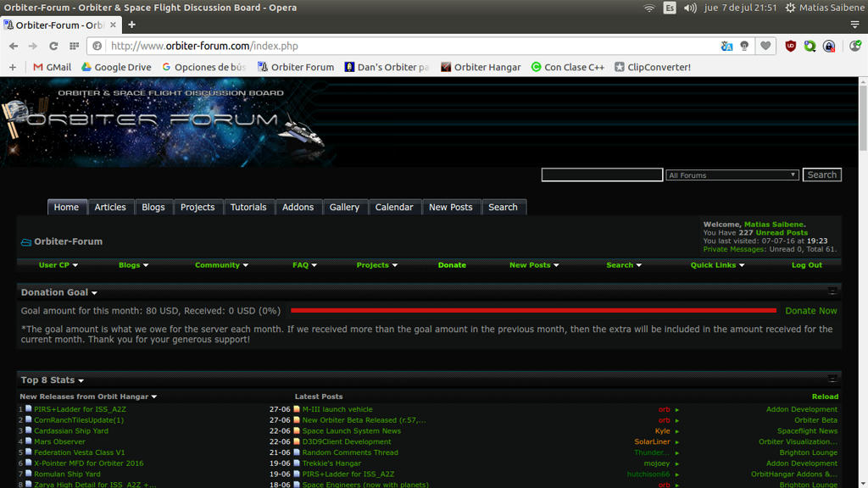Expand the New Posts dropdown in navbar

pyautogui.click(x=534, y=265)
